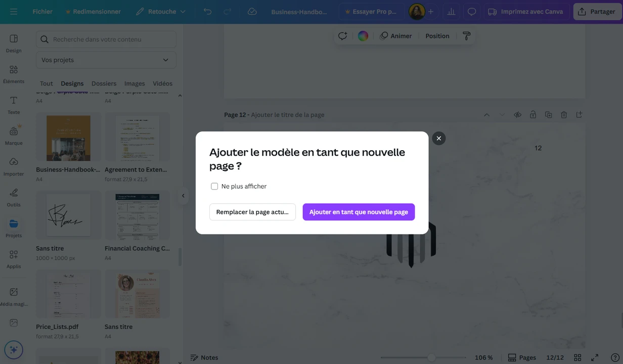Open the 106 % zoom level menu
Screen dimensions: 623x364
pos(484,357)
